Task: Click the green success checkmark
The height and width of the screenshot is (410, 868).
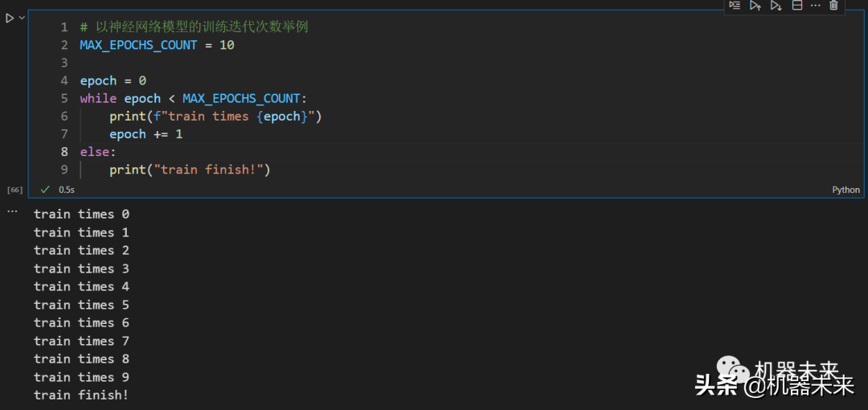Action: (x=46, y=190)
